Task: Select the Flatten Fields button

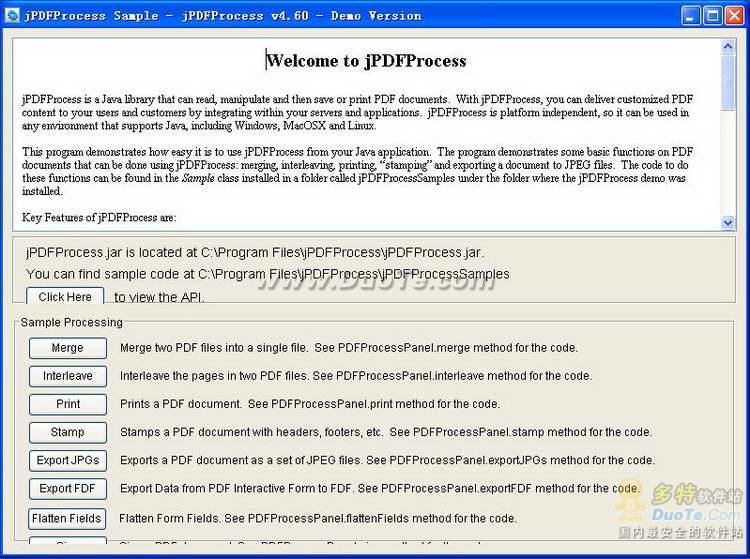Action: 66,518
